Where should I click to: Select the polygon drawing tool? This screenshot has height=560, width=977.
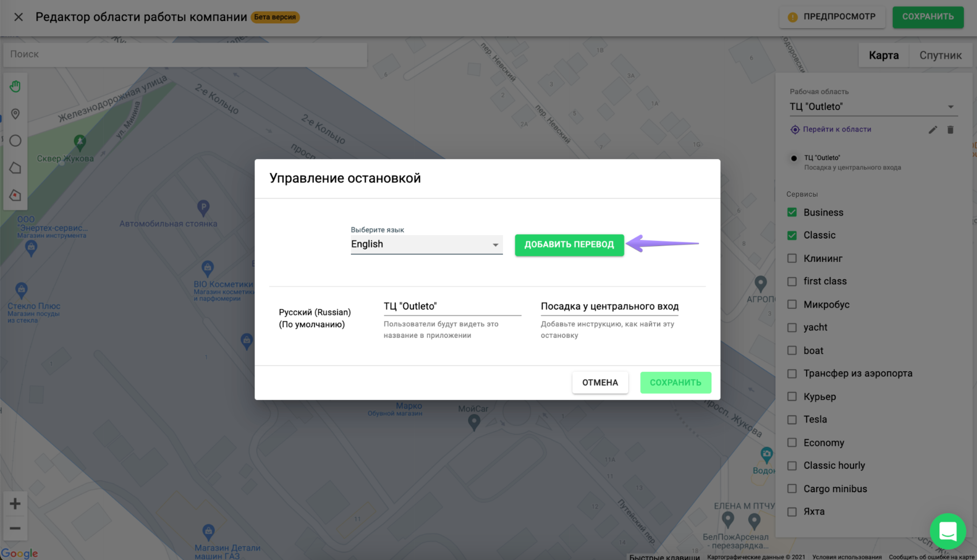pos(15,168)
